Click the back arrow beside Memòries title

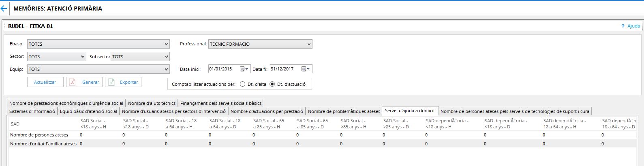click(x=4, y=9)
